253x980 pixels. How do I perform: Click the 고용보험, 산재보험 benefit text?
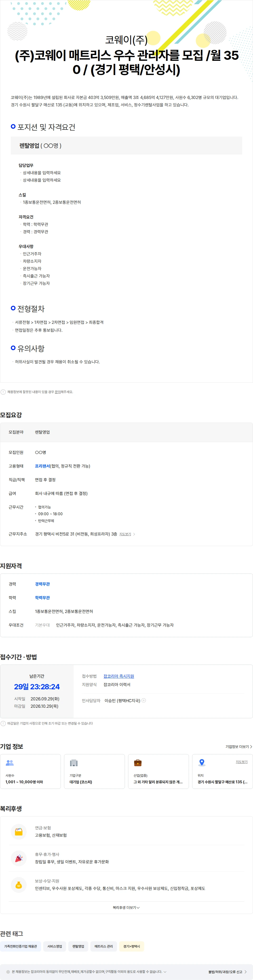pos(51,835)
